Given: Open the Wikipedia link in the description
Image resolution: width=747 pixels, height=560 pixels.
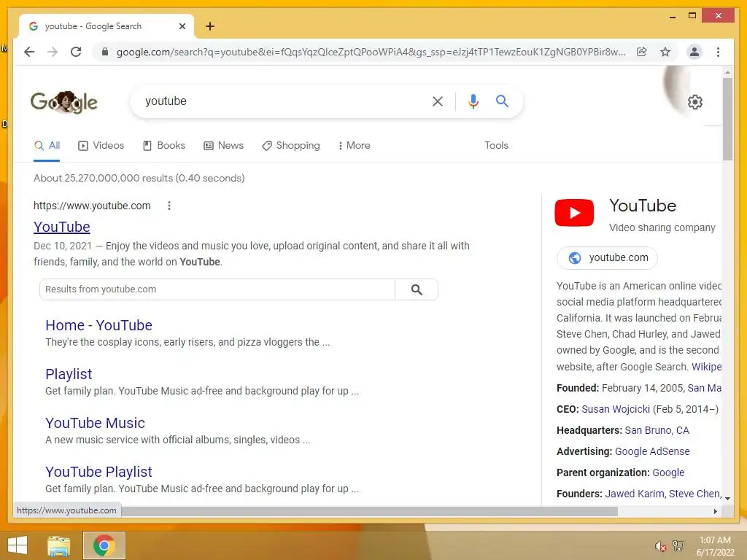Looking at the screenshot, I should pyautogui.click(x=706, y=367).
